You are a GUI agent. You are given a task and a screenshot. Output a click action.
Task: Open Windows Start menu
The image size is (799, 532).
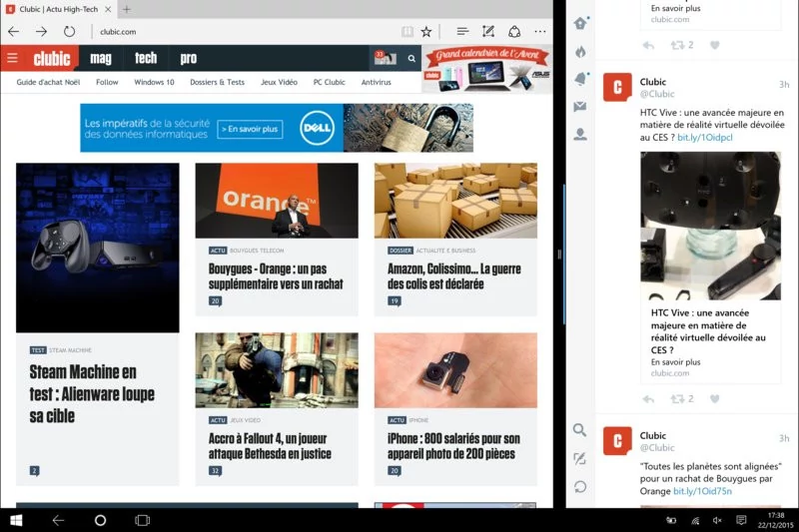(x=16, y=520)
